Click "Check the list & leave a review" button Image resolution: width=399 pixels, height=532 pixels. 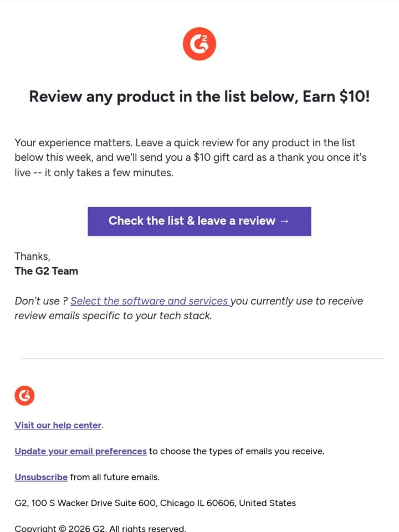[199, 221]
